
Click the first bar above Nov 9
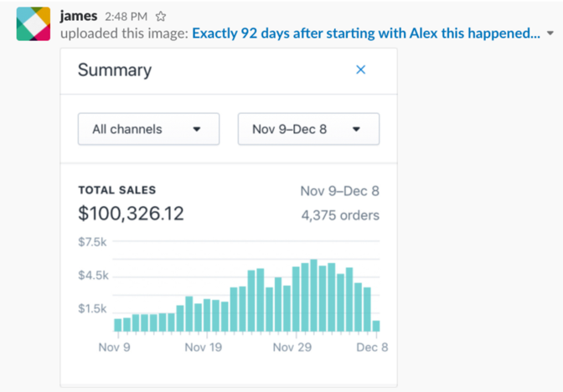[x=117, y=324]
